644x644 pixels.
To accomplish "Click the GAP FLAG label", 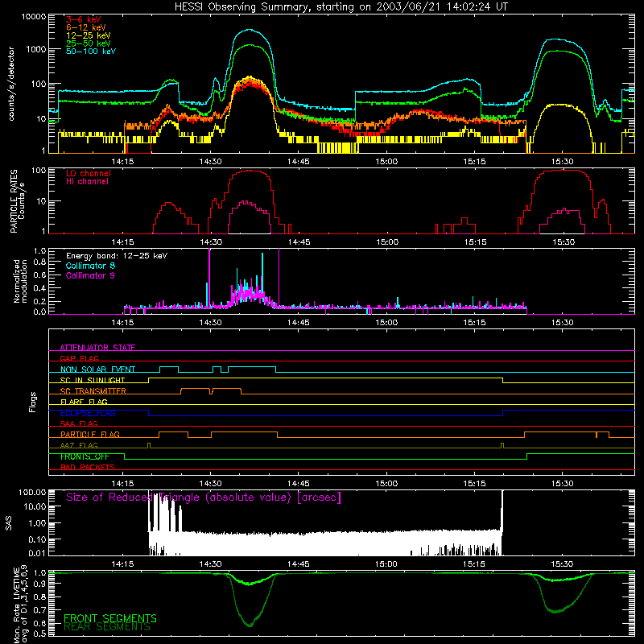I will point(80,358).
